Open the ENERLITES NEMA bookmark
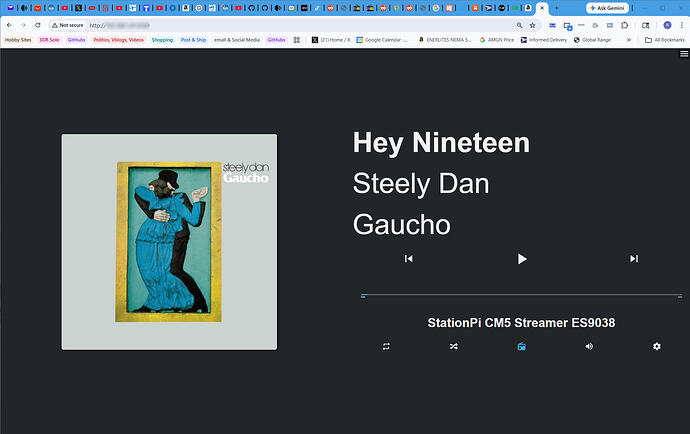Viewport: 690px width, 434px height. (x=444, y=40)
